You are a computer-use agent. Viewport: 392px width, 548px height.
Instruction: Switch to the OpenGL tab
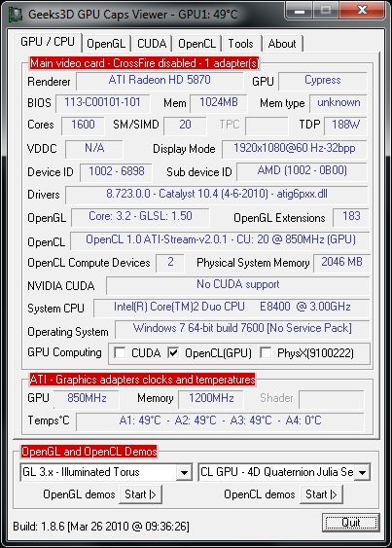point(106,44)
